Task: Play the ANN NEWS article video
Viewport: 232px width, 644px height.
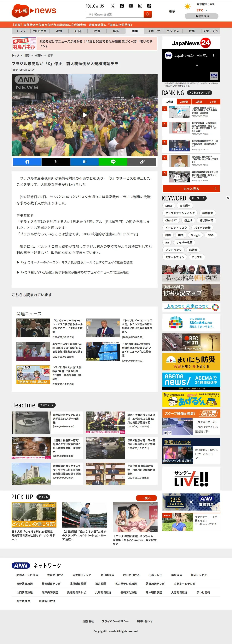Action: [x=85, y=115]
